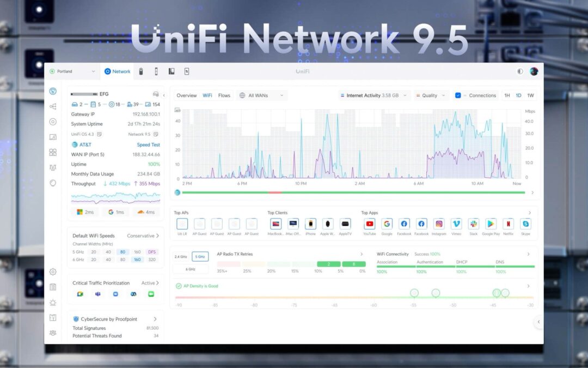Click the Slack icon in Top Apps

tap(474, 224)
